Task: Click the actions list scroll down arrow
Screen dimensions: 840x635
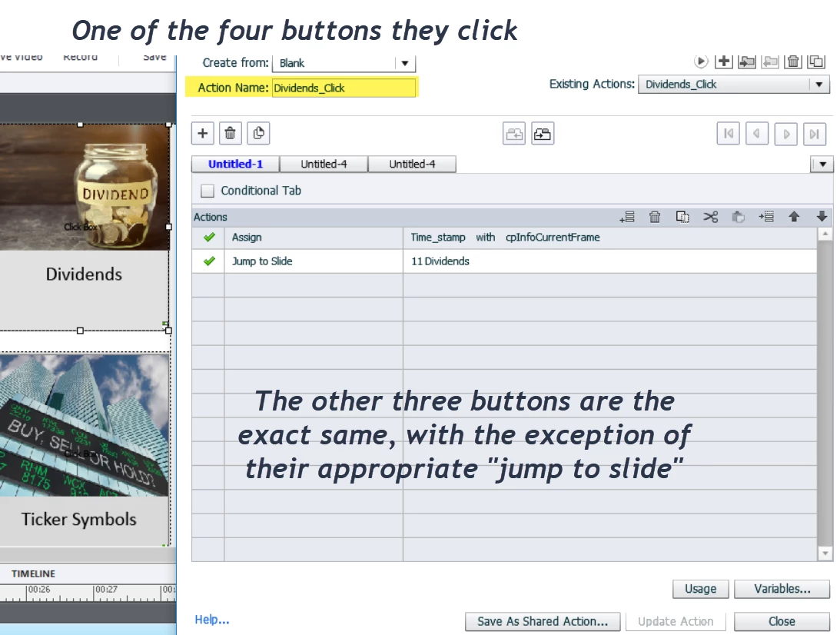Action: (825, 553)
